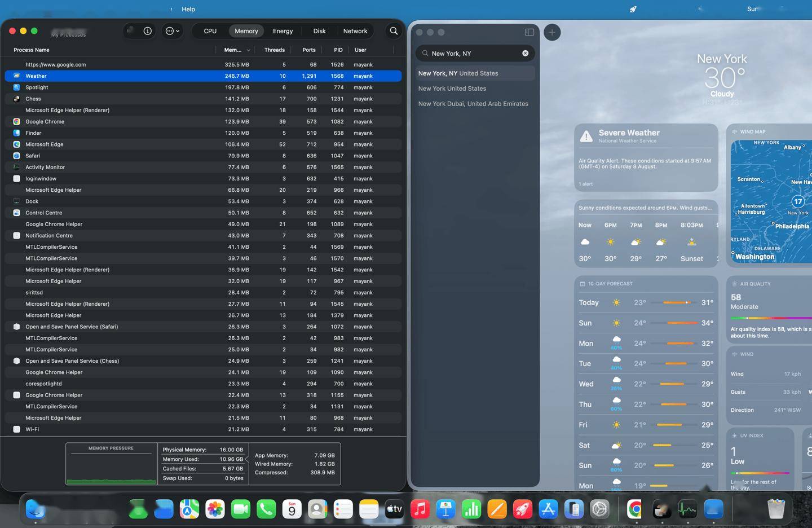This screenshot has height=528, width=812.
Task: Click the Severe Weather warning triangle icon
Action: click(x=586, y=136)
